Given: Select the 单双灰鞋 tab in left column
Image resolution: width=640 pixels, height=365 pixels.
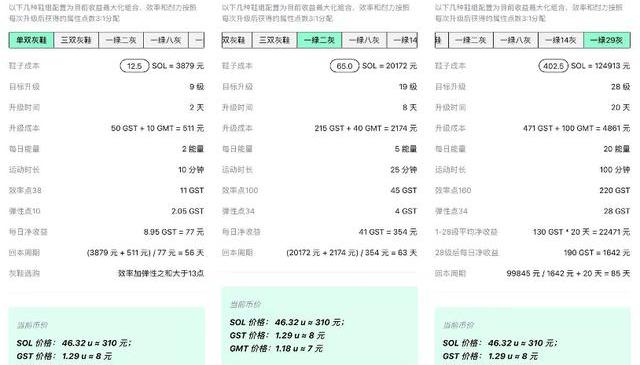Looking at the screenshot, I should point(31,40).
